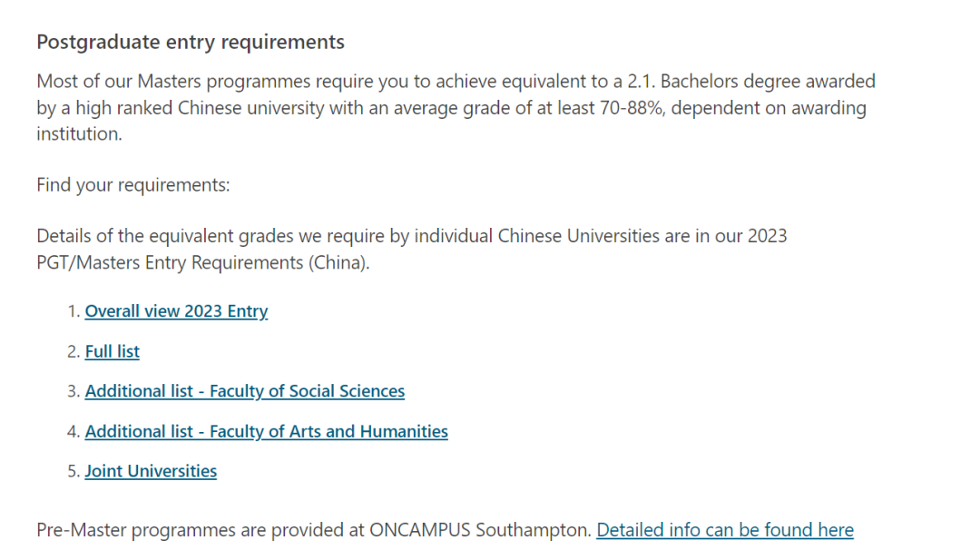Click the list number 3 marker

pos(73,391)
